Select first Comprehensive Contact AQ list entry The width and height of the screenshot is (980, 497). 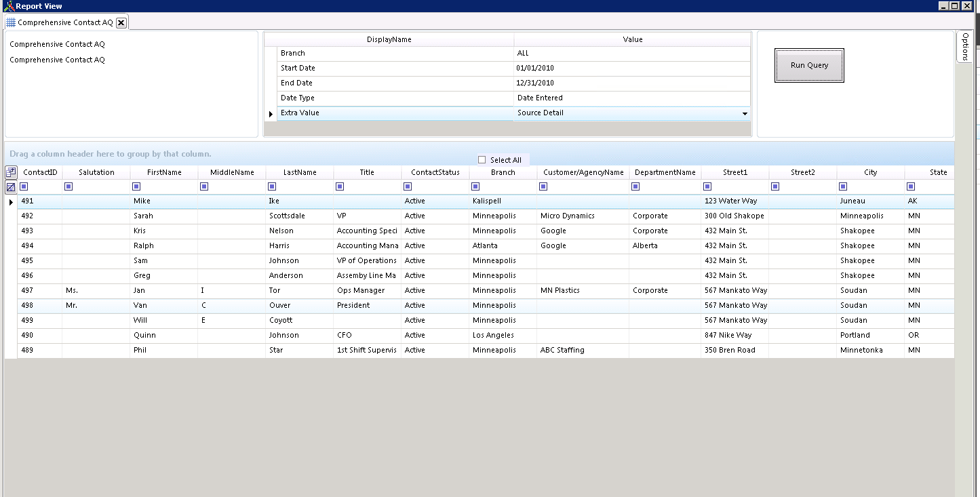pos(57,44)
